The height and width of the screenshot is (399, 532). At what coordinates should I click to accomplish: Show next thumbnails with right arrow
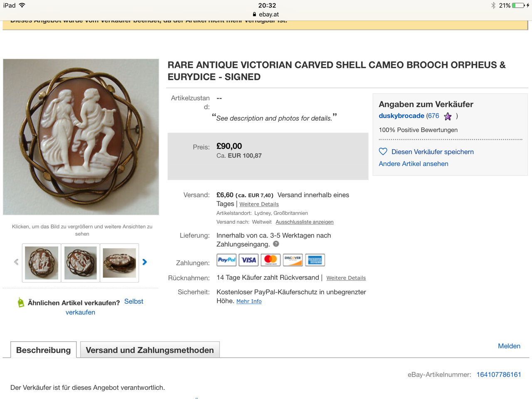145,262
